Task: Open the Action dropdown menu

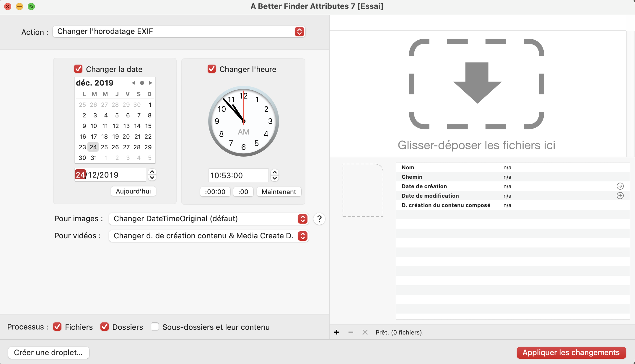Action: coord(179,32)
